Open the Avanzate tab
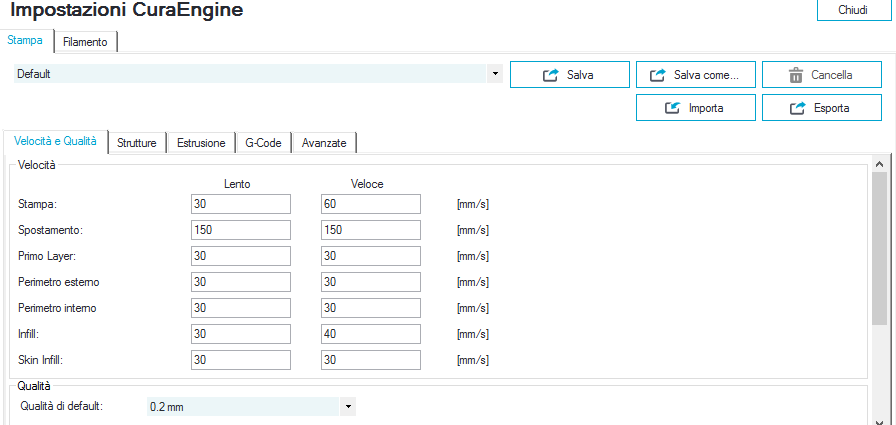 [324, 143]
